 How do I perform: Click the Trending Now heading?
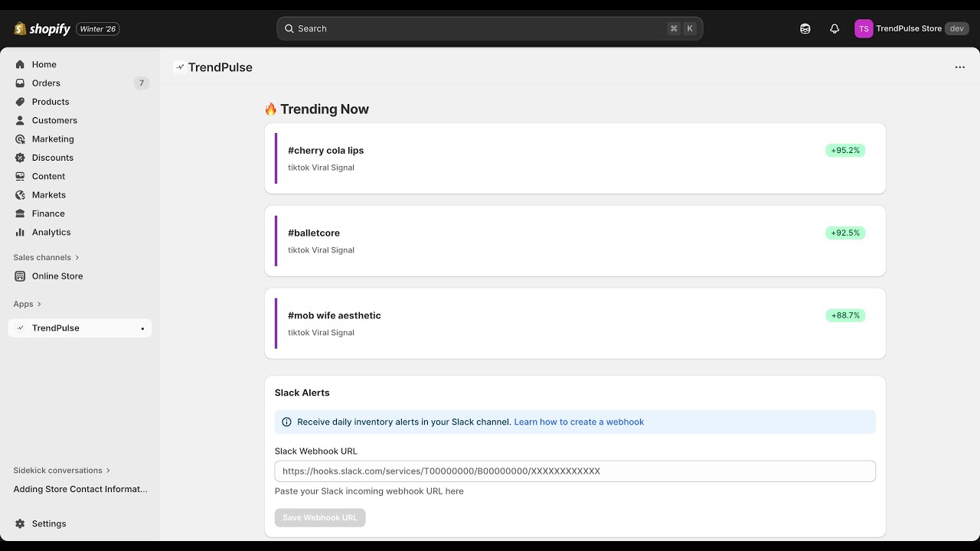[316, 109]
